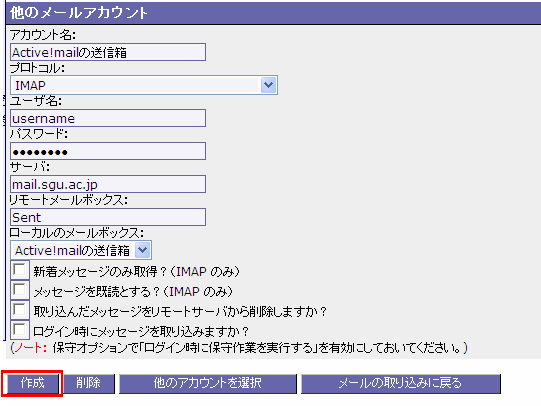Click the 削除 button
541x406 pixels.
(x=89, y=384)
